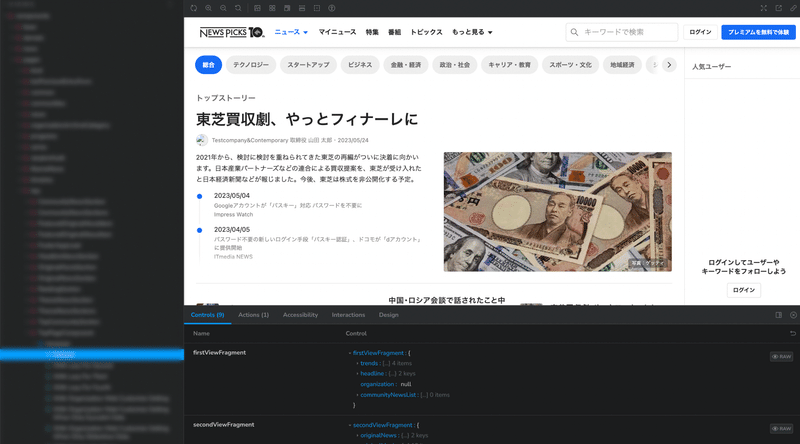The height and width of the screenshot is (444, 800).
Task: Open the Design tab
Action: click(x=388, y=315)
